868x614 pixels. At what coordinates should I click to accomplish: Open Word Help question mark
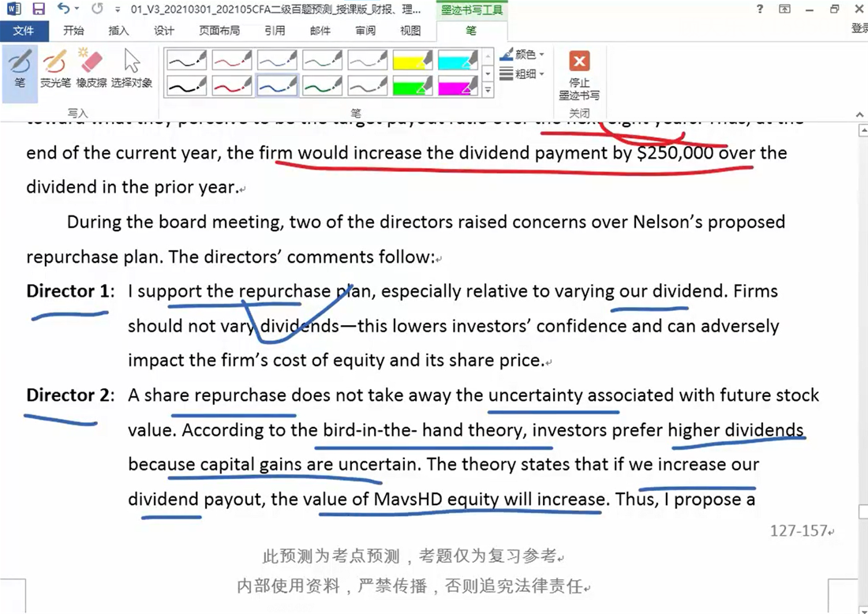pyautogui.click(x=760, y=9)
